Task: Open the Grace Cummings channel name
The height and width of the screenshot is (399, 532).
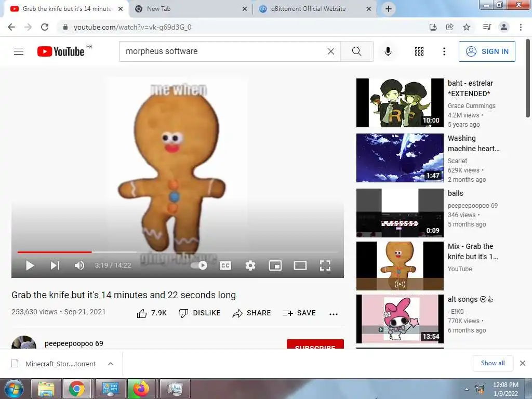Action: 471,106
